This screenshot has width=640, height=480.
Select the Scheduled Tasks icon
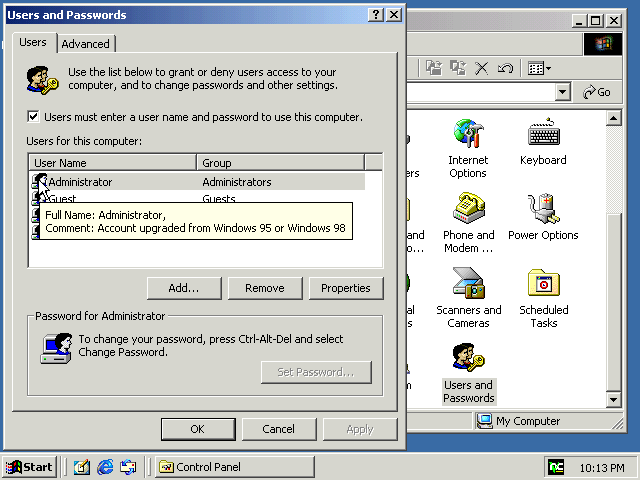543,297
